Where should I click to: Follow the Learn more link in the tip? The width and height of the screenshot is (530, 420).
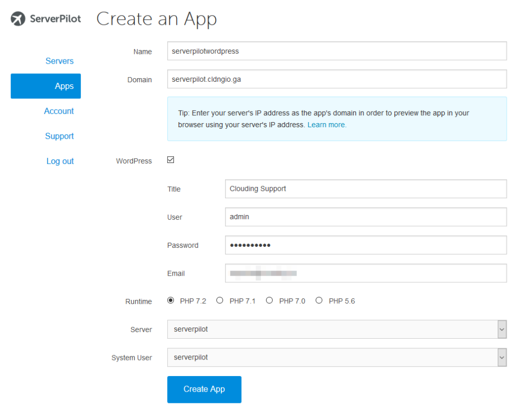327,125
